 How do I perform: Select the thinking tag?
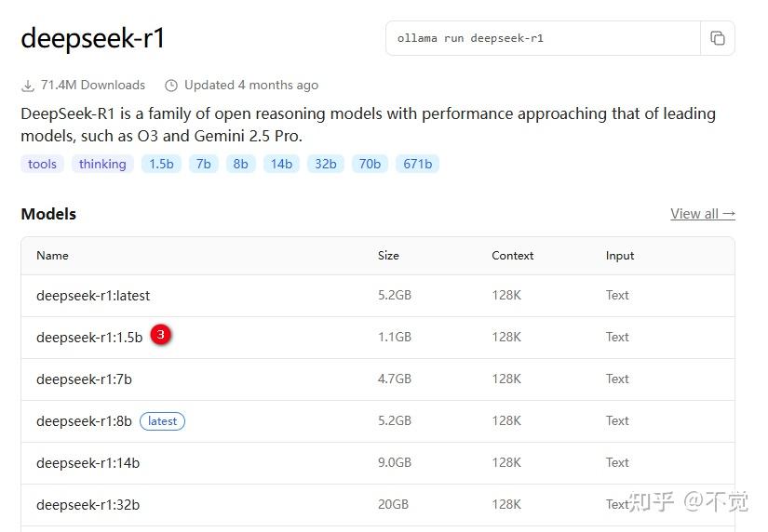[102, 165]
